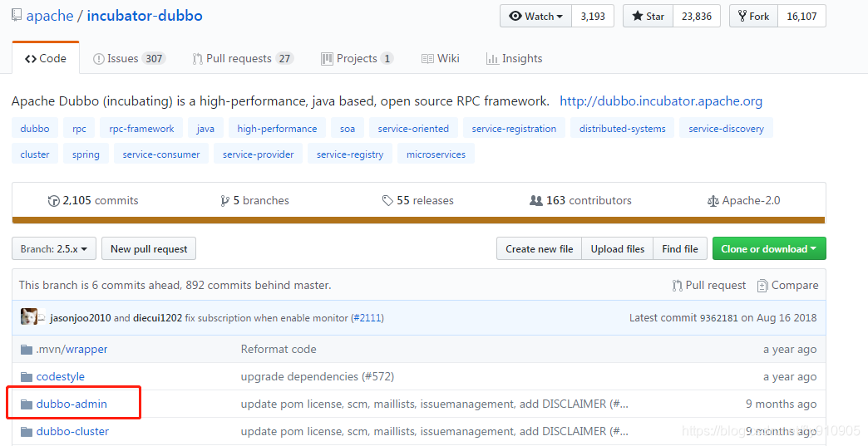Star the incubator-dubbo repository
Screen dimensions: 868x446
coord(648,16)
